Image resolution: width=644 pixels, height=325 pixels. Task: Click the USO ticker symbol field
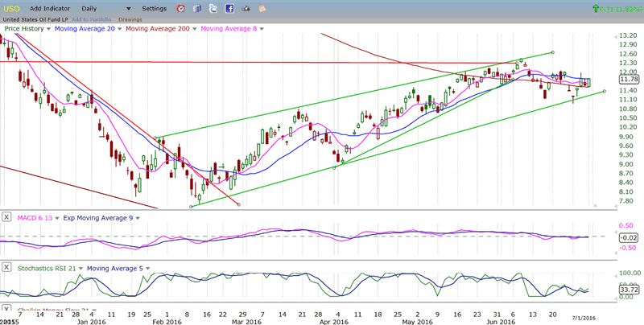click(x=12, y=8)
